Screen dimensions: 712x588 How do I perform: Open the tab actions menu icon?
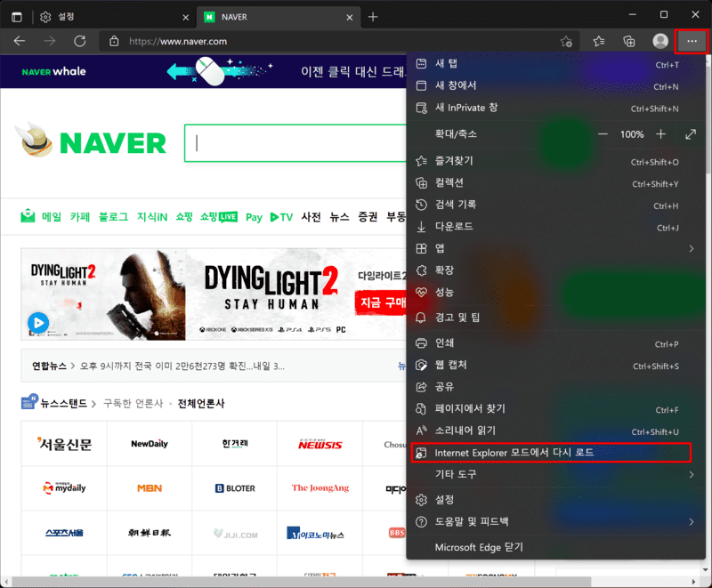pos(17,17)
